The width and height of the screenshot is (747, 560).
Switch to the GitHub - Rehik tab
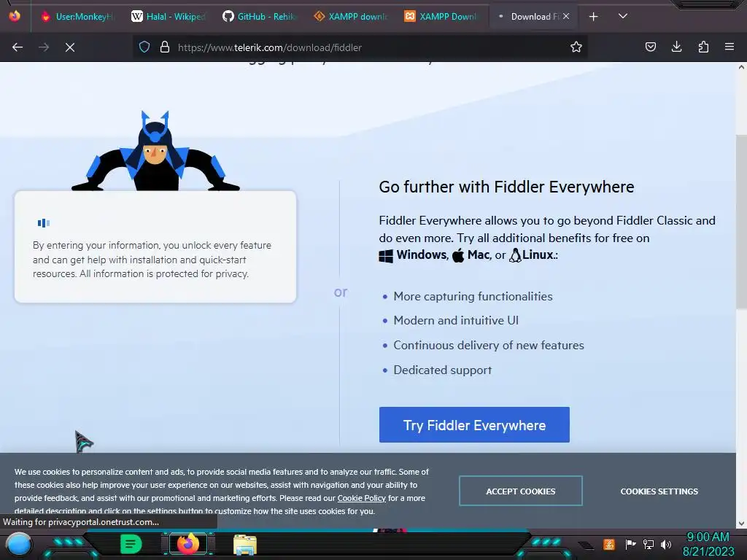tap(259, 17)
